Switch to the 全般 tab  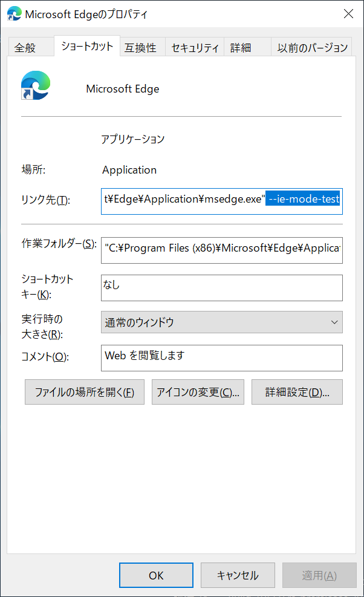30,47
